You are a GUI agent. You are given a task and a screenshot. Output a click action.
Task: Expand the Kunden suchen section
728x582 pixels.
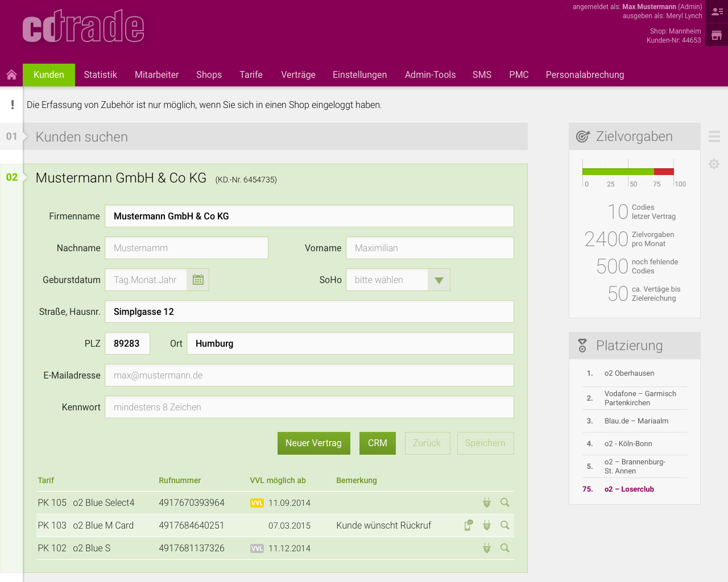point(82,137)
